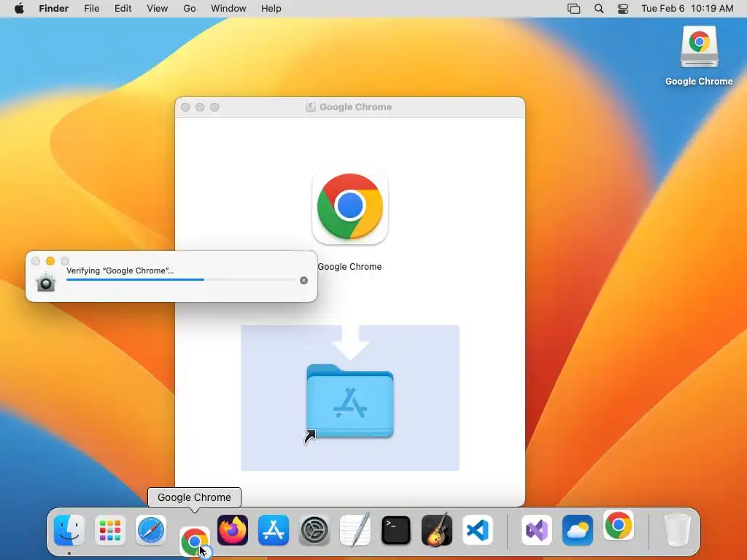The height and width of the screenshot is (560, 747).
Task: Minimize the Google Chrome disk image window
Action: pos(200,107)
